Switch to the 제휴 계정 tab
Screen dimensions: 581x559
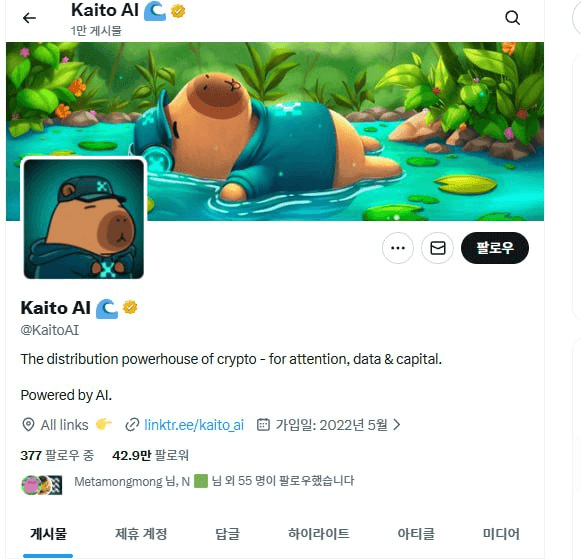tap(141, 534)
